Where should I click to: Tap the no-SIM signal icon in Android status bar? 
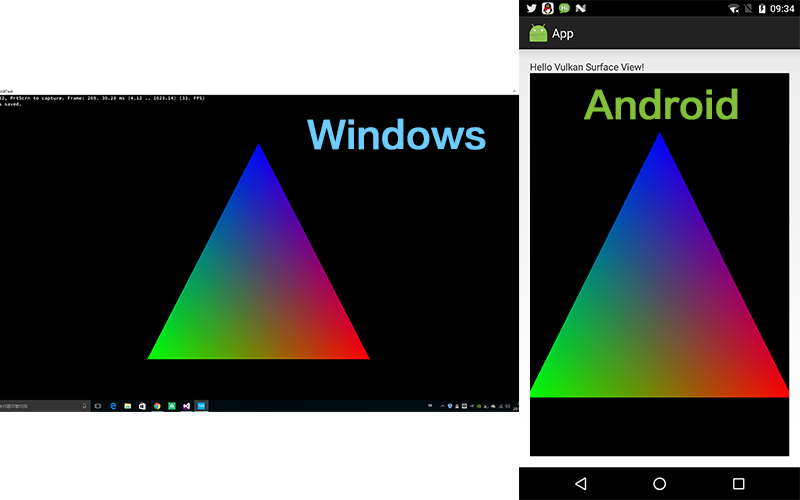[748, 8]
